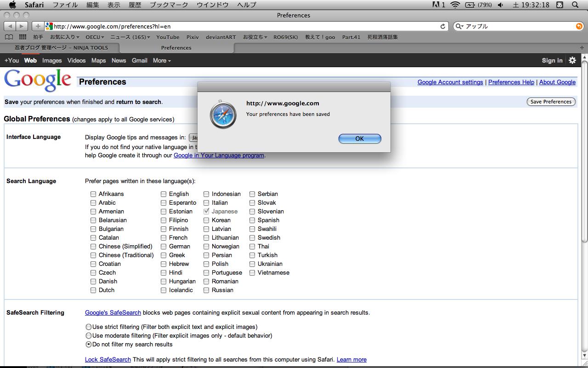
Task: Open the ブックマーク menu
Action: [x=169, y=5]
